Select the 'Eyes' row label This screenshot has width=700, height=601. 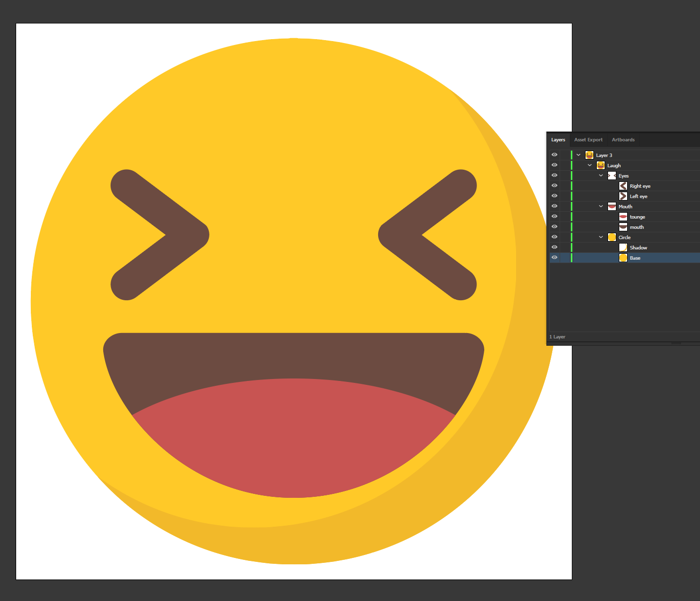click(x=624, y=176)
